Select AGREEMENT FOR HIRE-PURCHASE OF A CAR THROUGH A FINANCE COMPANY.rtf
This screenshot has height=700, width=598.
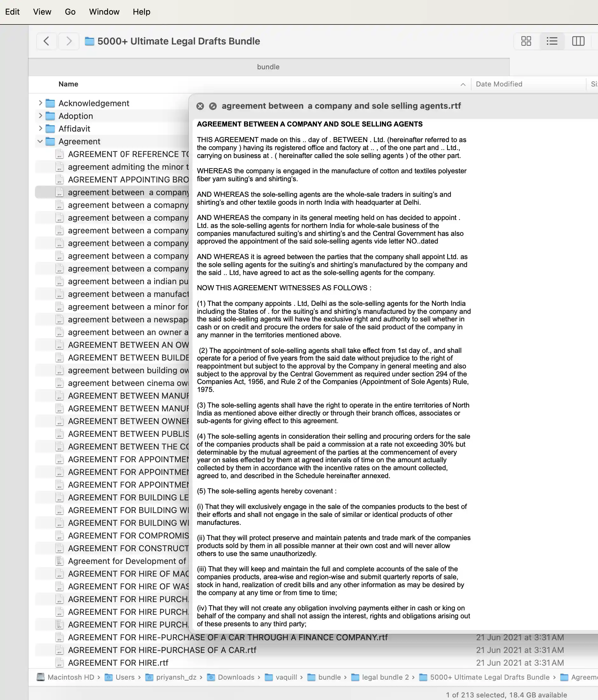[228, 637]
